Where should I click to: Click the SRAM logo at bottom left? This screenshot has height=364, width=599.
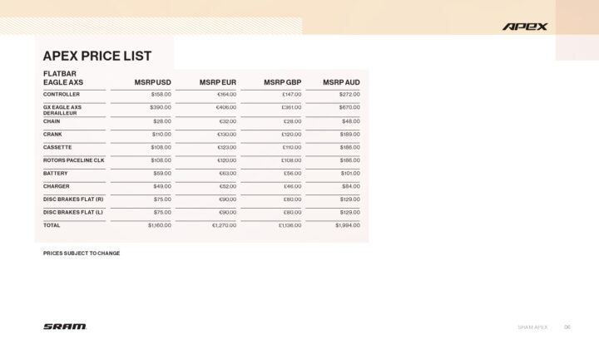point(65,327)
